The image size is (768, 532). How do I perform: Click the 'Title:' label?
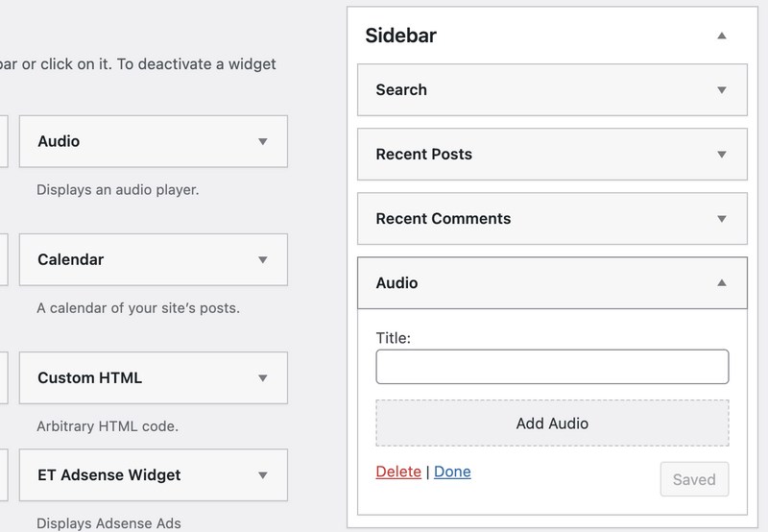(x=394, y=338)
